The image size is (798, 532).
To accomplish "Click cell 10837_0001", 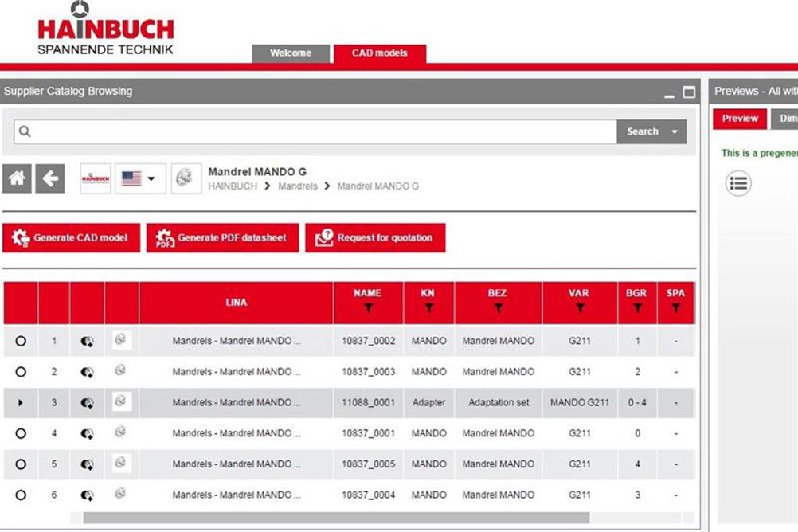I will click(369, 434).
